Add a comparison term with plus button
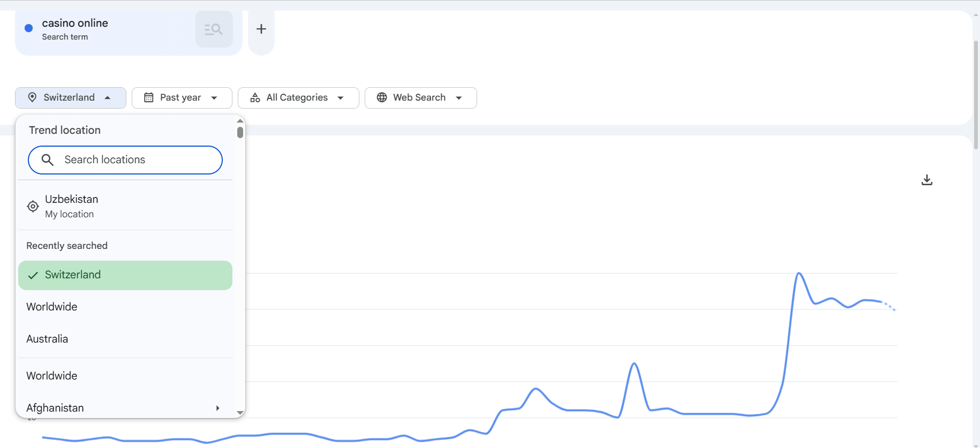The image size is (980, 448). [x=261, y=29]
